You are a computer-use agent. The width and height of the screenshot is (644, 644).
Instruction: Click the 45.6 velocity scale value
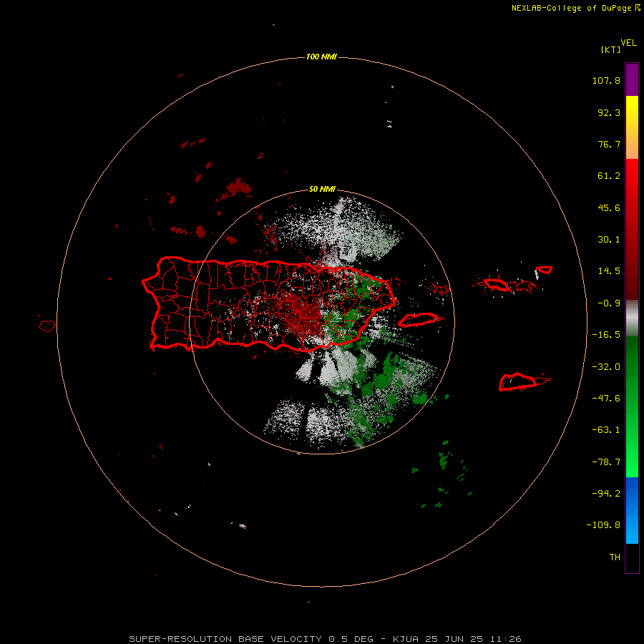pyautogui.click(x=609, y=208)
